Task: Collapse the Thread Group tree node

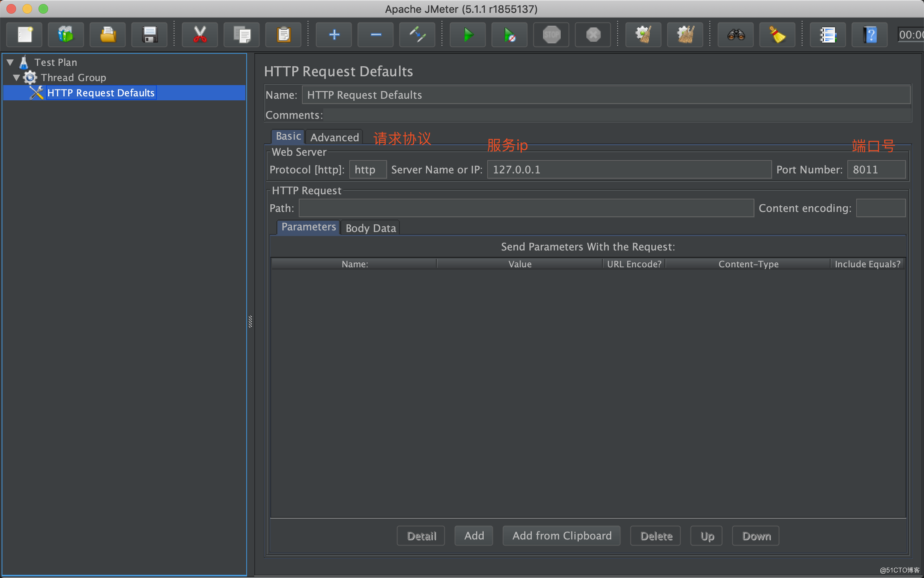Action: [16, 77]
